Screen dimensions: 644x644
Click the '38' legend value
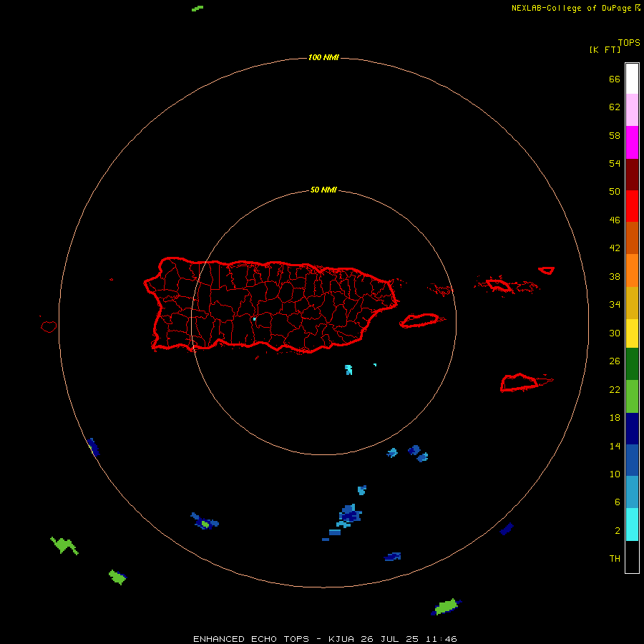615,276
